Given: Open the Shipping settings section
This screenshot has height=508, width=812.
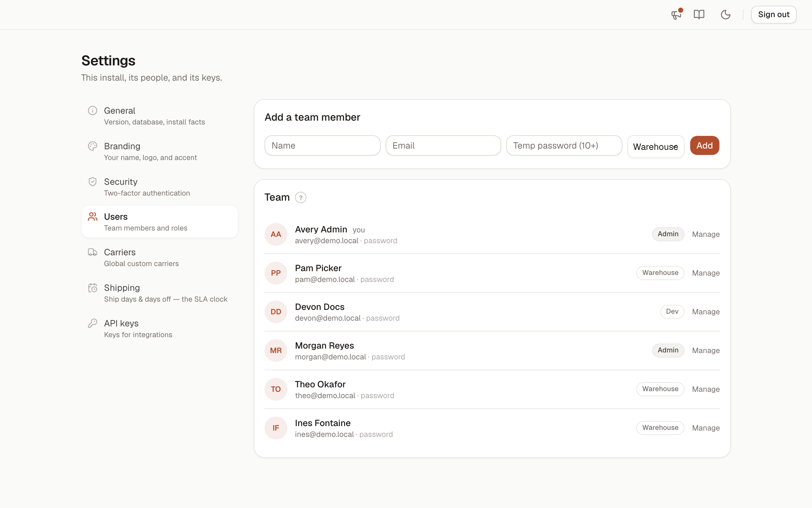Looking at the screenshot, I should point(160,293).
